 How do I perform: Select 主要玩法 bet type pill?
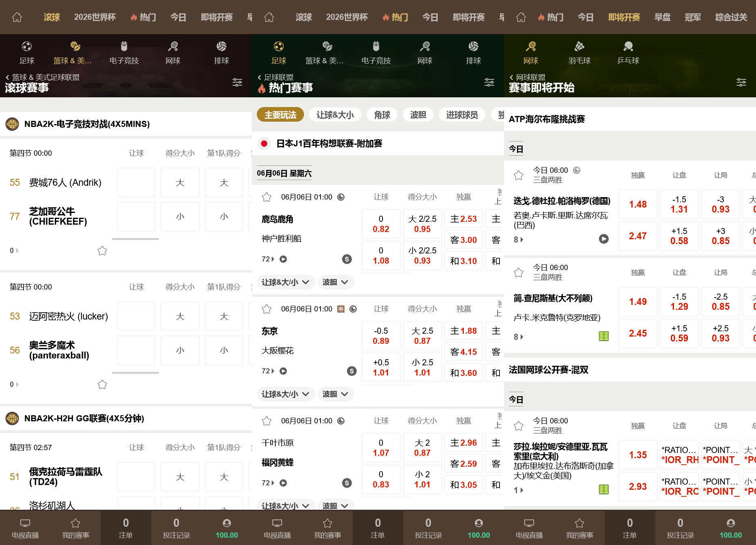[x=280, y=115]
